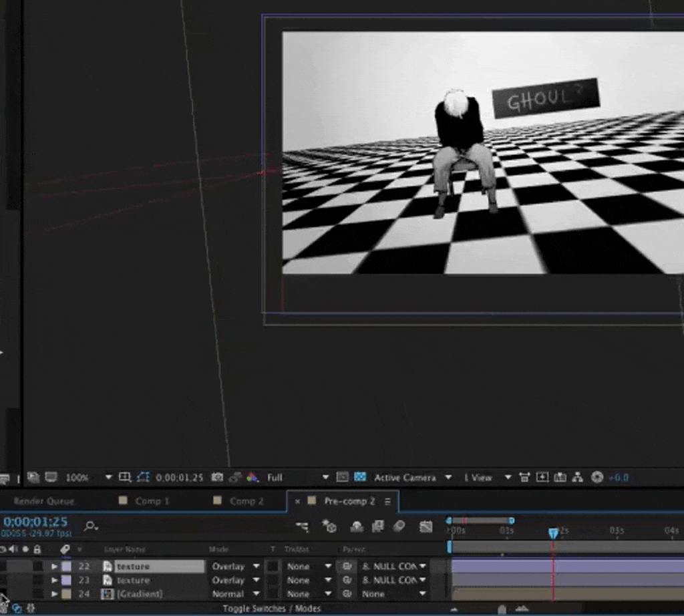This screenshot has width=684, height=616.
Task: Click the Region of Interest icon
Action: coord(342,478)
